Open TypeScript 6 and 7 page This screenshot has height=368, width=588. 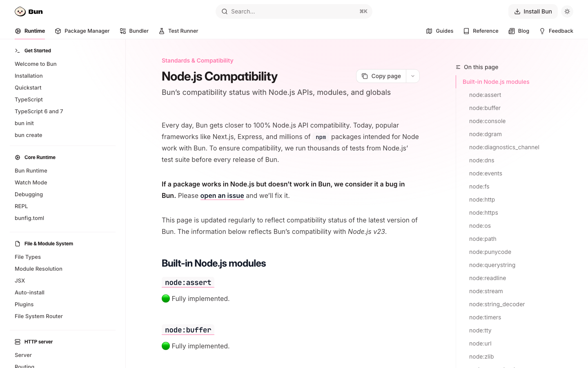(39, 111)
